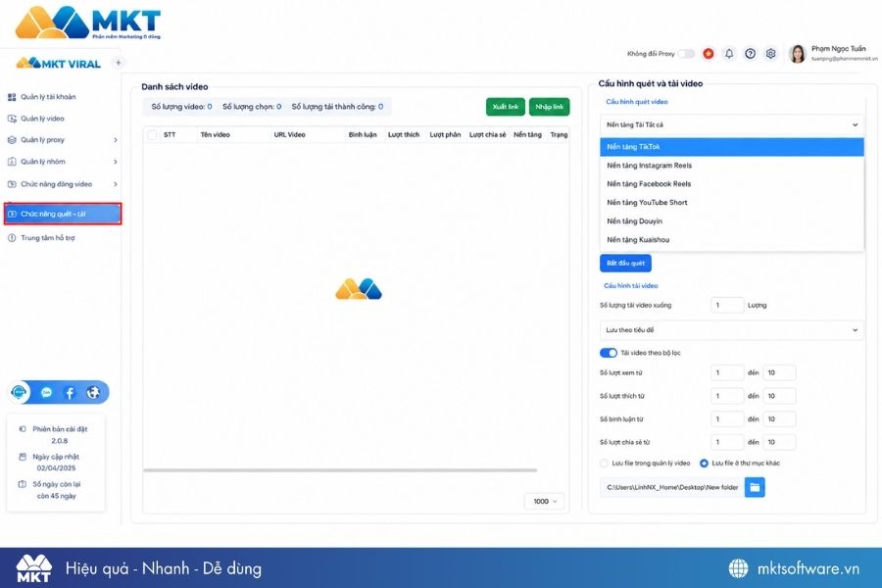Click the globe website icon in sidebar
Image resolution: width=882 pixels, height=588 pixels.
pyautogui.click(x=93, y=393)
